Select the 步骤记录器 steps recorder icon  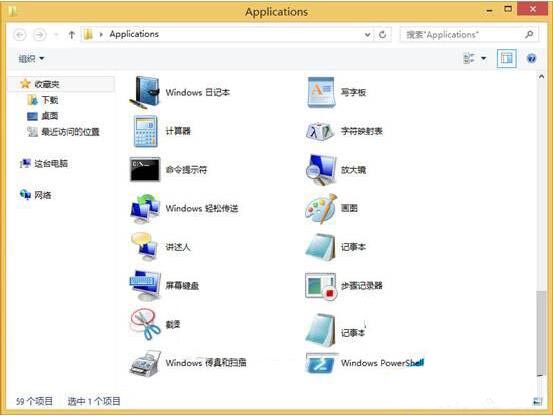pyautogui.click(x=321, y=286)
